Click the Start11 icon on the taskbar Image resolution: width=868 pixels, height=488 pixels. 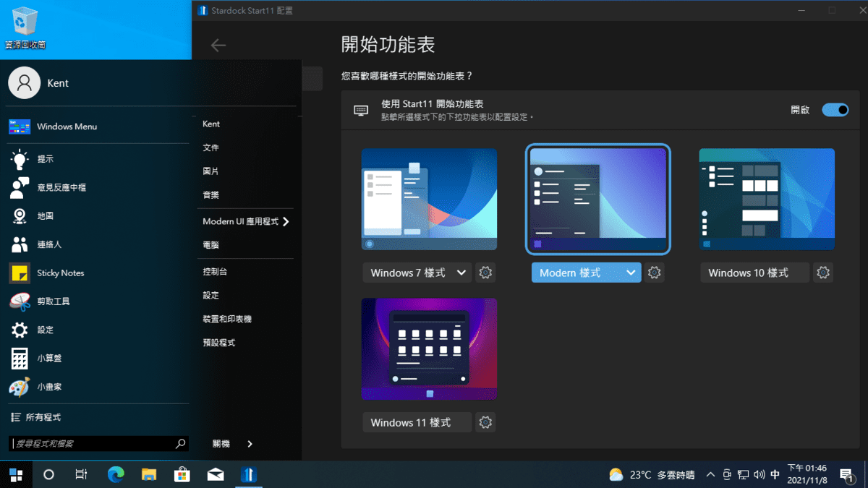tap(248, 474)
